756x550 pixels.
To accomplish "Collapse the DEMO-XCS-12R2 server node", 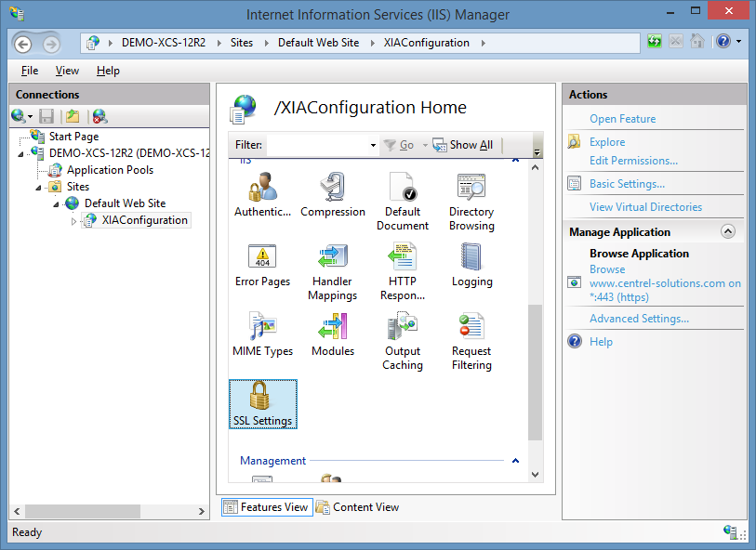I will (20, 154).
